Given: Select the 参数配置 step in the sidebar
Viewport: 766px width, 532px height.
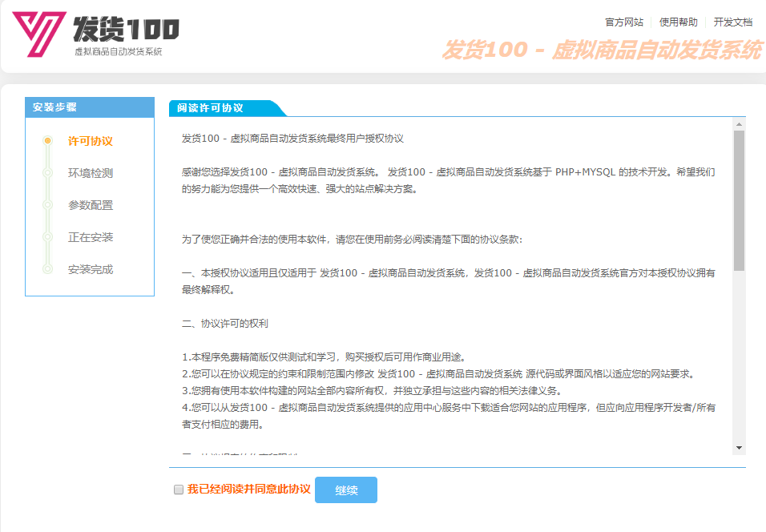Looking at the screenshot, I should click(x=91, y=205).
